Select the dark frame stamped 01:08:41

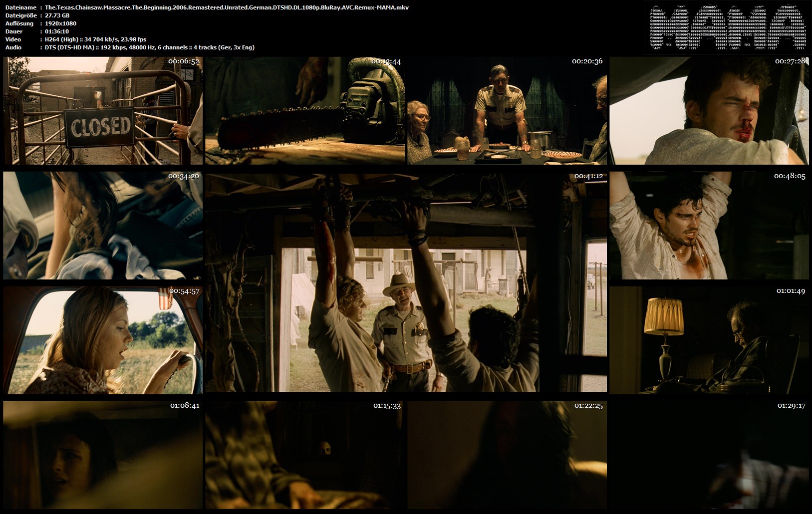click(103, 455)
